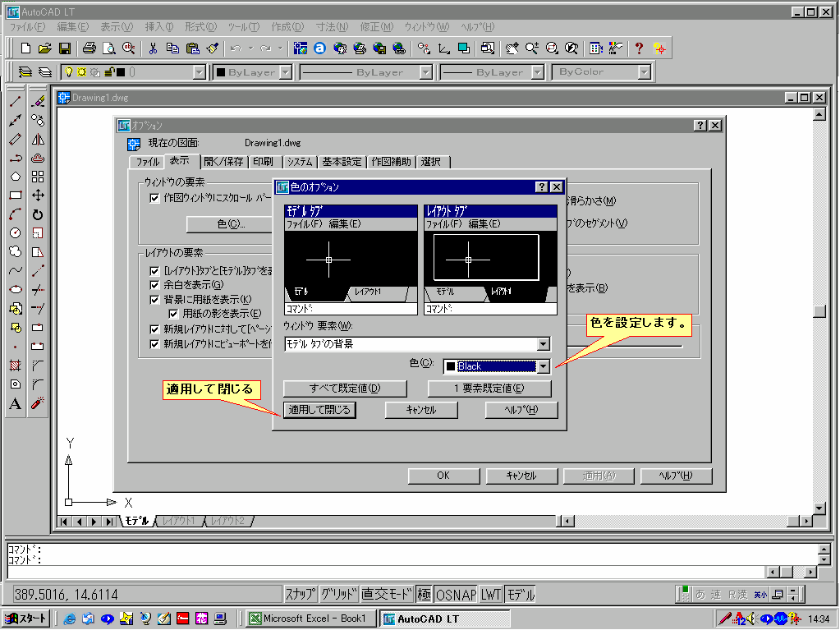The height and width of the screenshot is (630, 840).
Task: Click the Cut scissors icon
Action: [x=153, y=48]
